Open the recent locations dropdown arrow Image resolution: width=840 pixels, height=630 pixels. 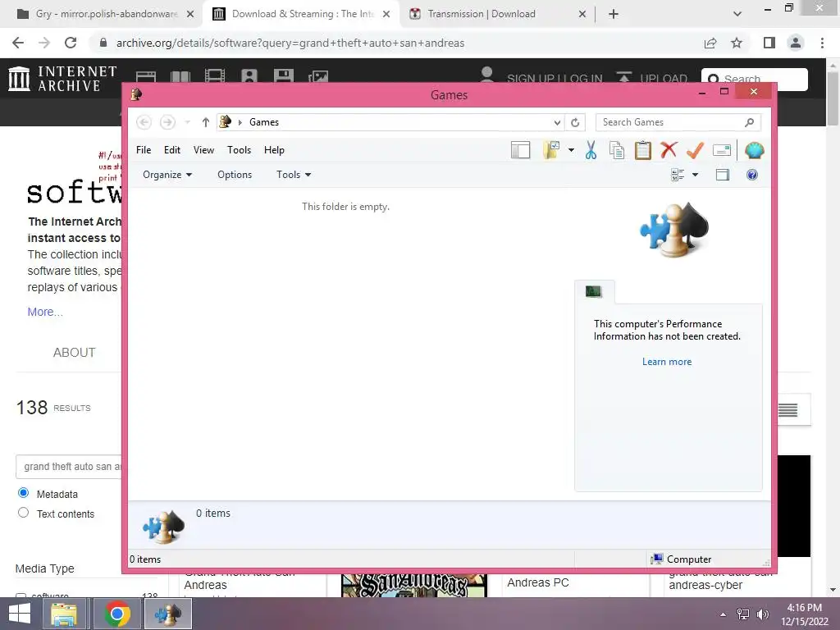(x=188, y=122)
